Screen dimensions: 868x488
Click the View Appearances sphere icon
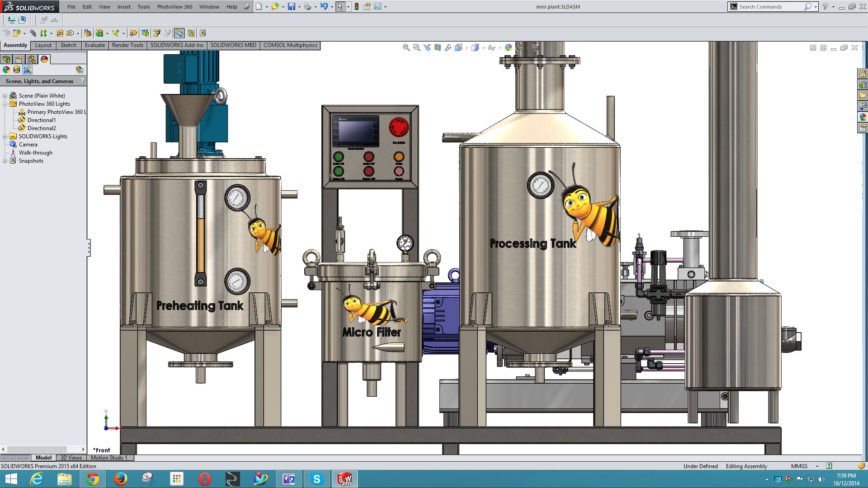6,70
